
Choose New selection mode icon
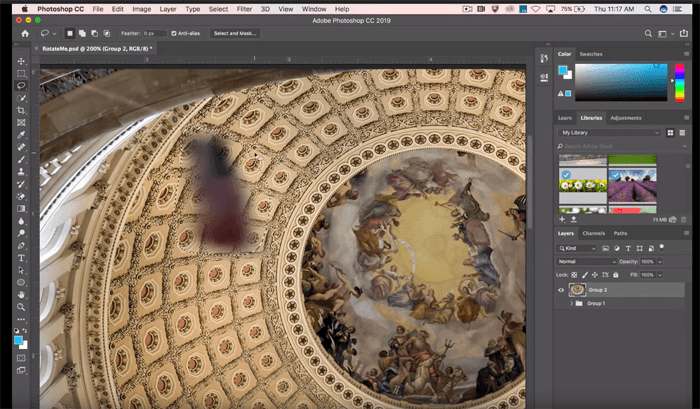[70, 33]
